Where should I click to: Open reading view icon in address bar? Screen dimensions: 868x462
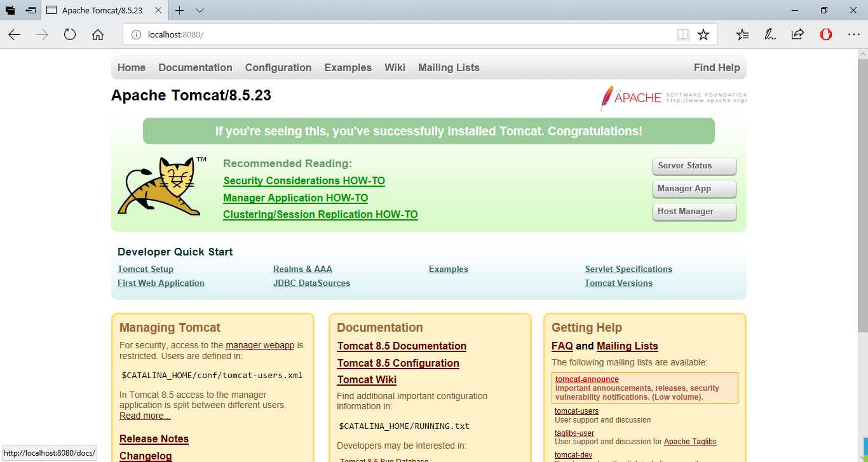pyautogui.click(x=683, y=35)
